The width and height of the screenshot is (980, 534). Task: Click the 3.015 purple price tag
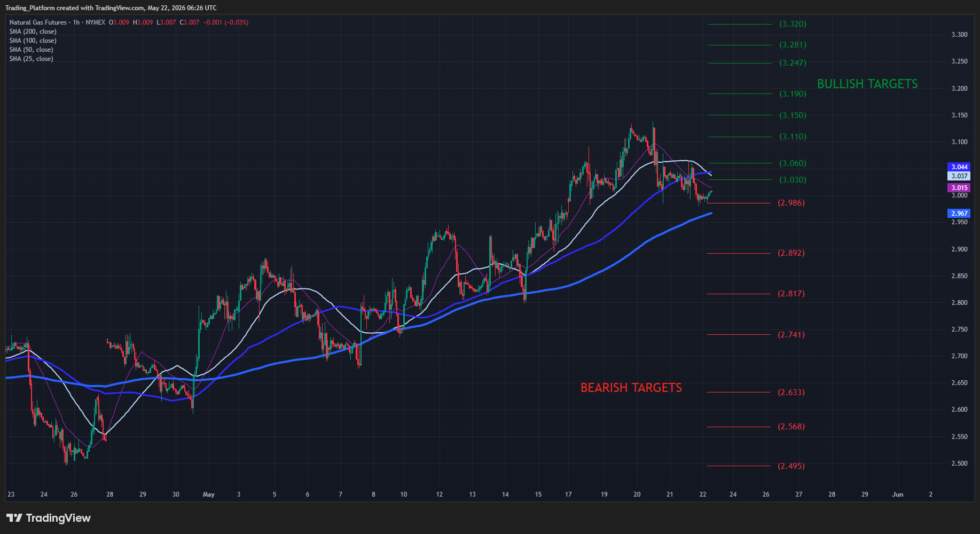coord(959,188)
